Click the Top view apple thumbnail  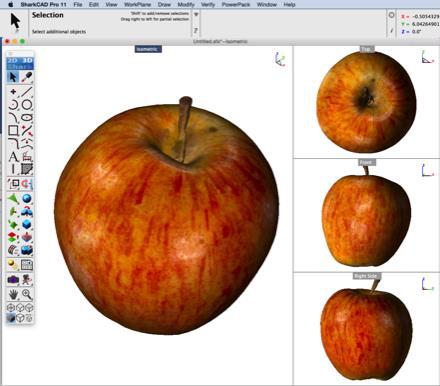click(366, 102)
